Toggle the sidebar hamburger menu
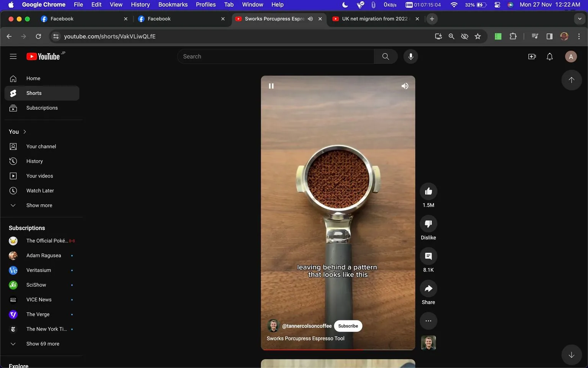The width and height of the screenshot is (588, 368). [13, 56]
